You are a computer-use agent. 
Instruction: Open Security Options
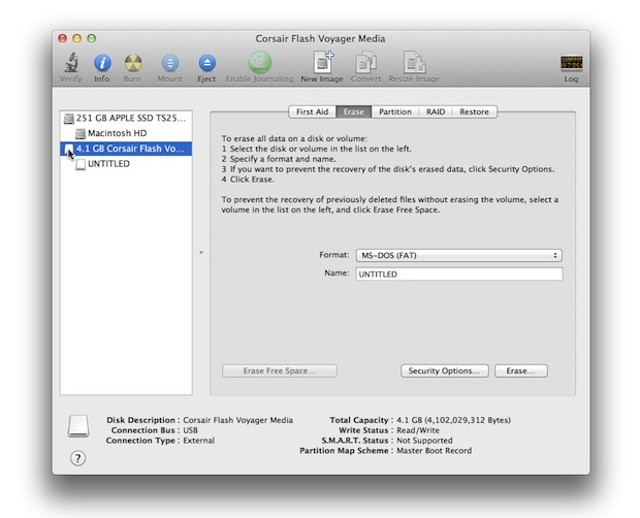click(444, 371)
